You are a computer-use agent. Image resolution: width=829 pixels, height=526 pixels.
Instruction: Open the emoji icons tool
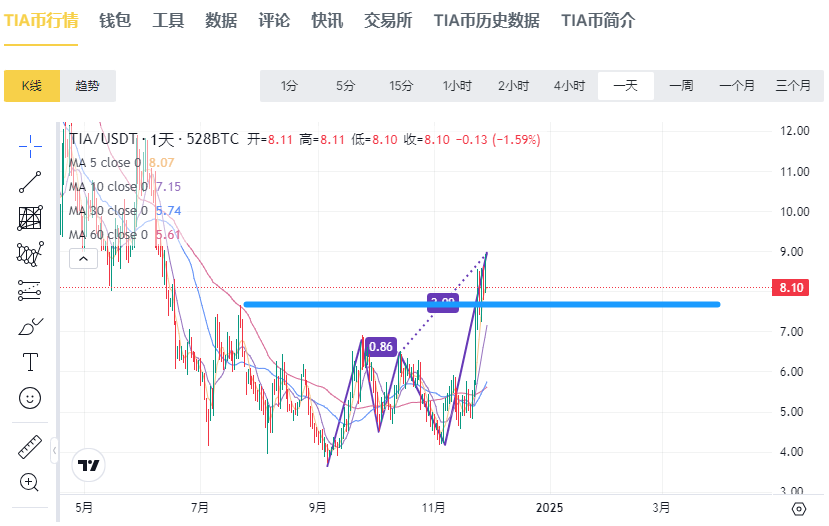pos(30,398)
